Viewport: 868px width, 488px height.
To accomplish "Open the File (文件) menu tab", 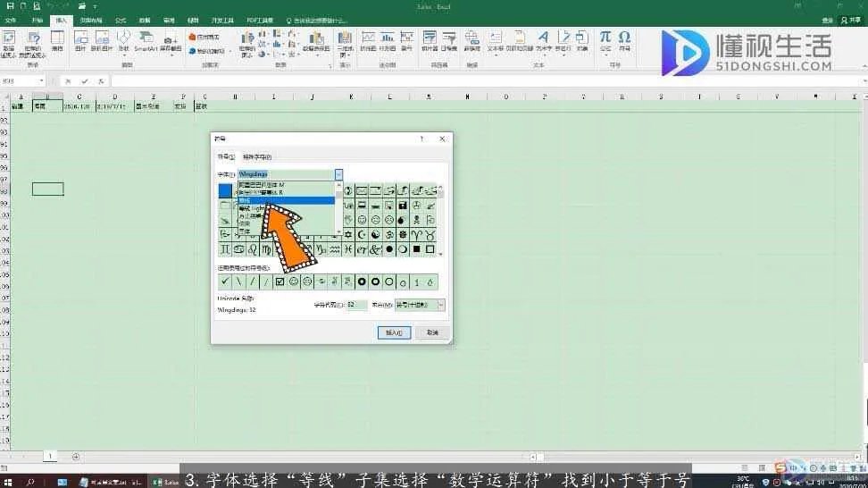I will [x=12, y=19].
